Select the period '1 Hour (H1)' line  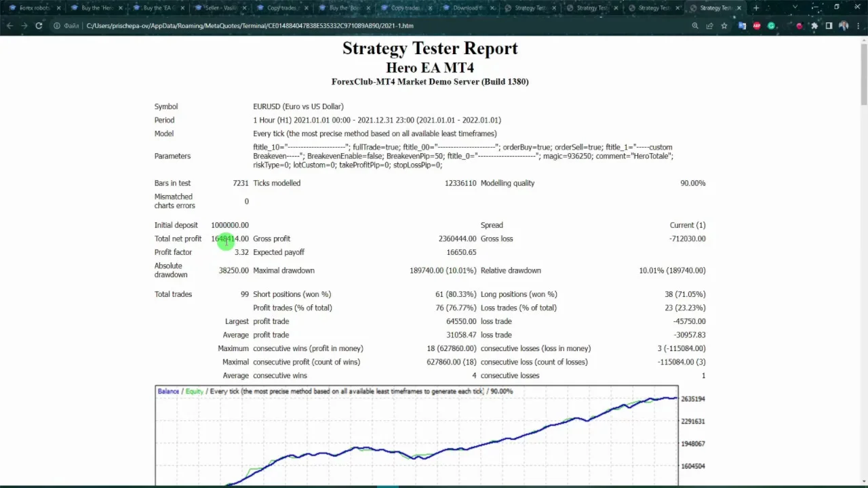377,120
